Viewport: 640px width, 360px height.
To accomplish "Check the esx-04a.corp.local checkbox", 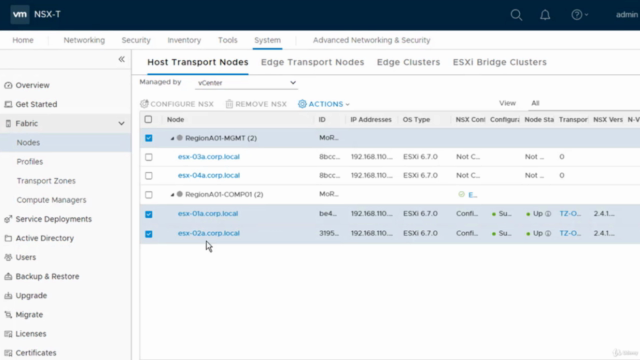I will click(149, 176).
